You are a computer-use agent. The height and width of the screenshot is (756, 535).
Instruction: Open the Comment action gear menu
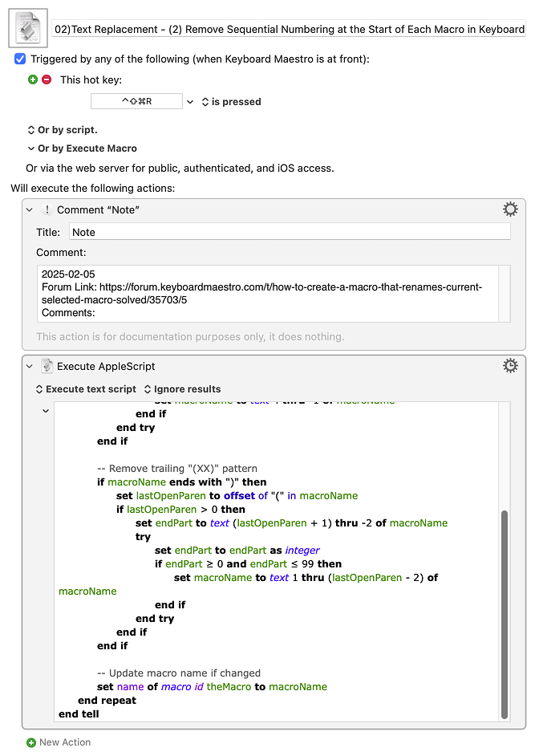tap(510, 209)
